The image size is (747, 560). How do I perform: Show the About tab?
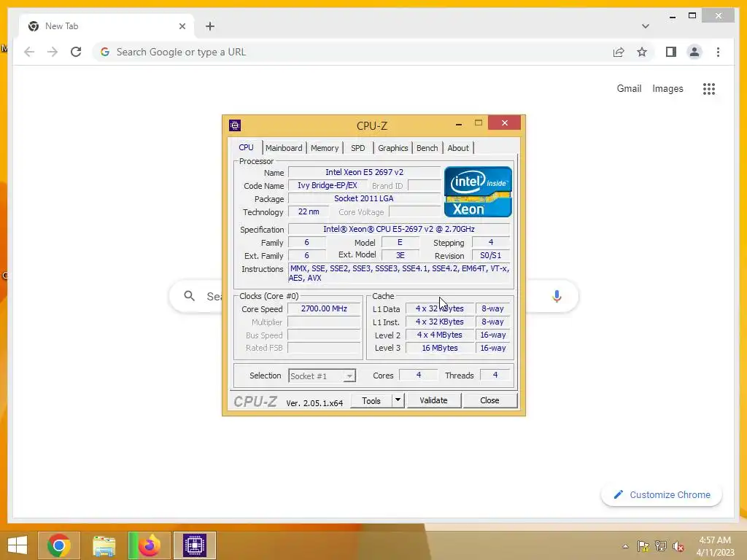458,148
